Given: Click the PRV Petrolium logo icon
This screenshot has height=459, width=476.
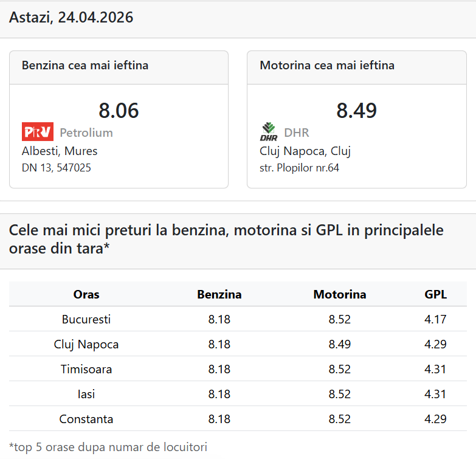Looking at the screenshot, I should coord(38,132).
